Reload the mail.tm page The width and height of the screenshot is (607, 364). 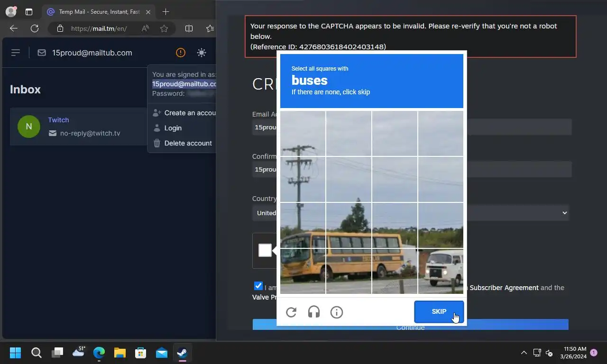point(35,28)
